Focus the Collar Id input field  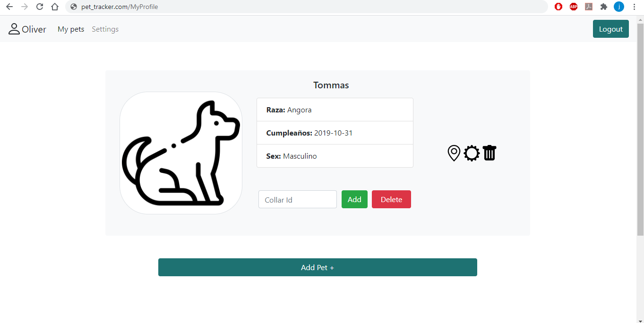[x=298, y=199]
